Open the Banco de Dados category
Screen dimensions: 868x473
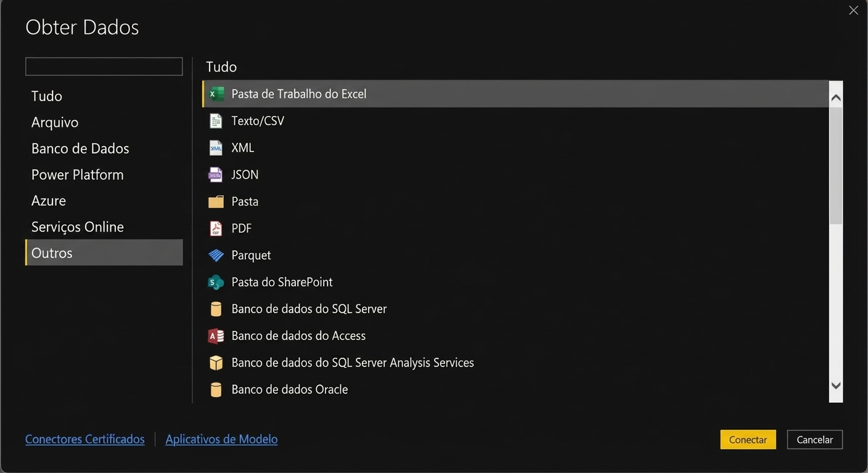coord(104,148)
